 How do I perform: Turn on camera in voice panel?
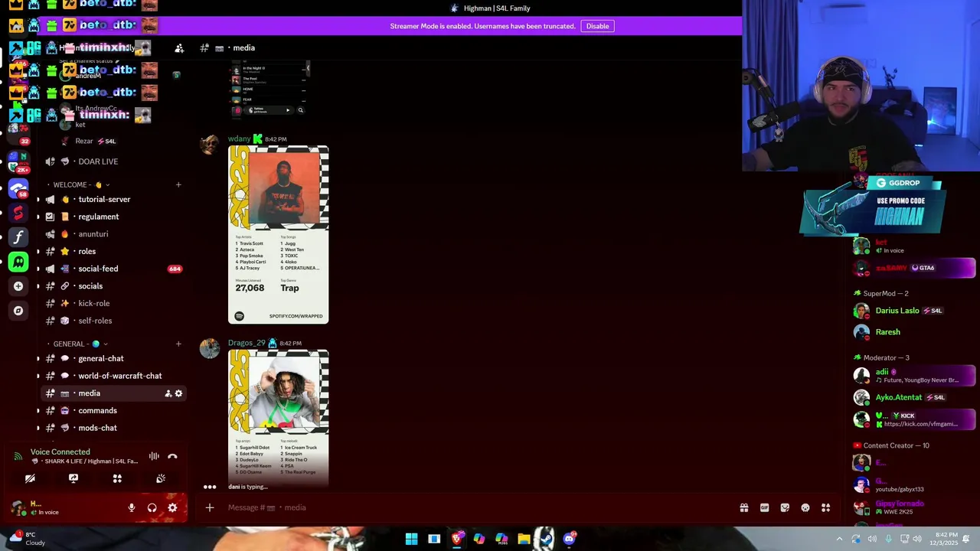click(30, 478)
